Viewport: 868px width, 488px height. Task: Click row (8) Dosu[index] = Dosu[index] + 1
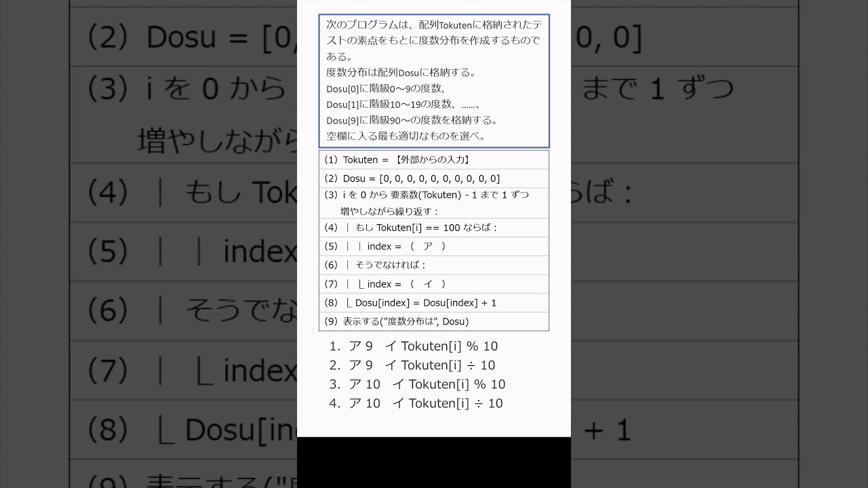pyautogui.click(x=434, y=303)
